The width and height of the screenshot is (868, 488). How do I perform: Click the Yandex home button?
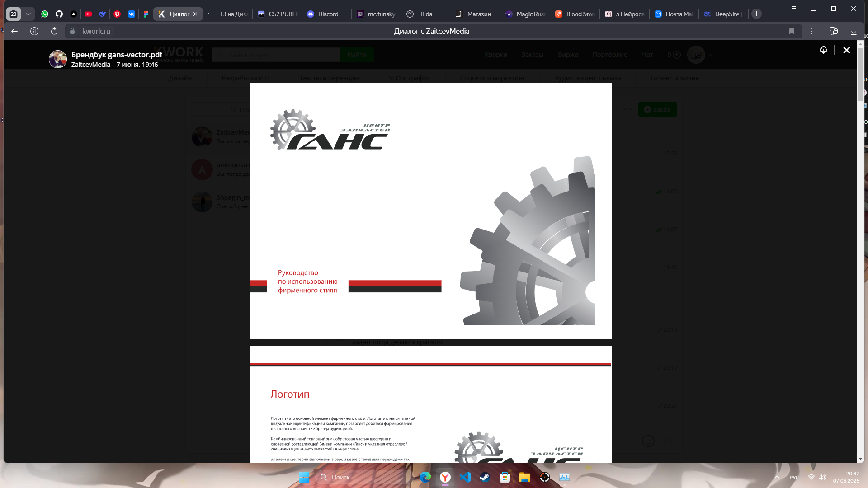(34, 31)
